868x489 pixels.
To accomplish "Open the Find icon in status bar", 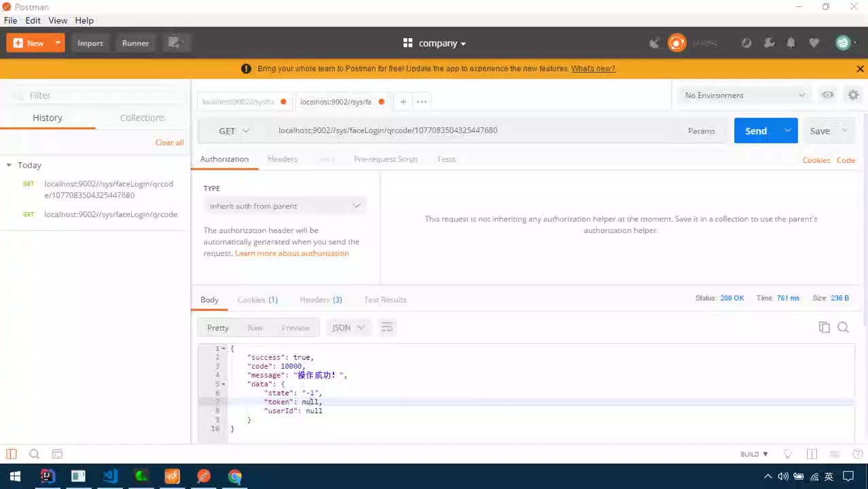I will point(34,454).
